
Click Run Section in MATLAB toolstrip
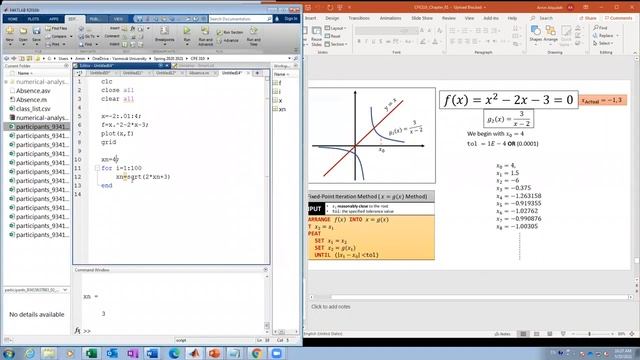tap(230, 32)
